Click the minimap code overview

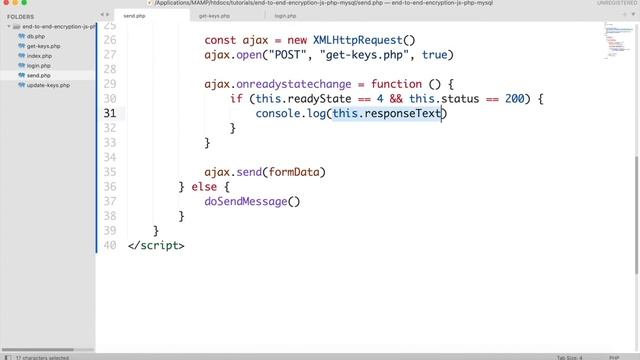point(618,41)
